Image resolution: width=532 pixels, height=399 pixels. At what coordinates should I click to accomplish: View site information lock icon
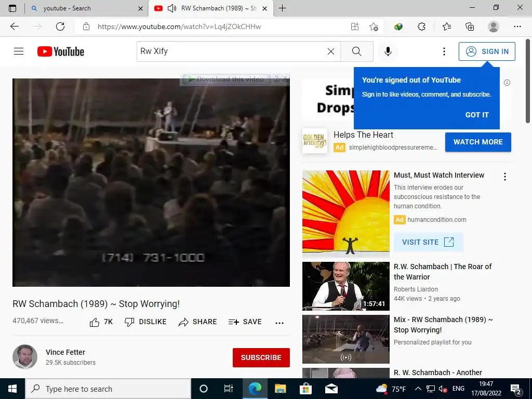click(86, 26)
